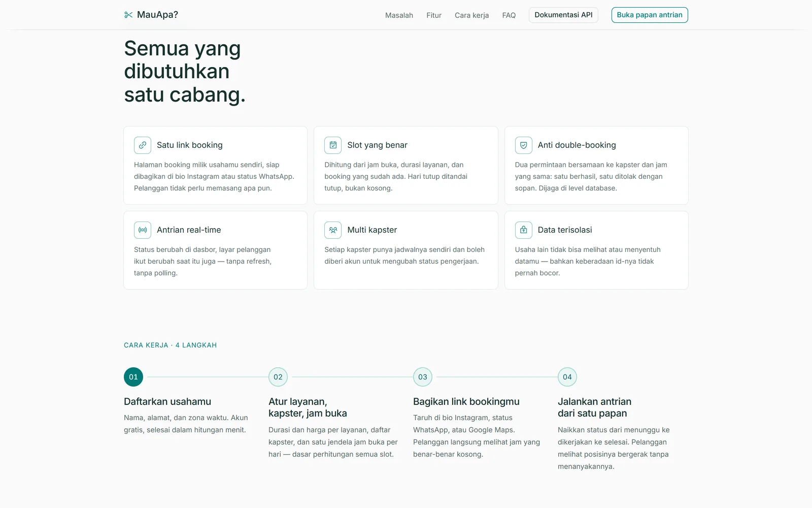Screen dimensions: 812x508
Task: Select step circle 03
Action: (x=423, y=377)
